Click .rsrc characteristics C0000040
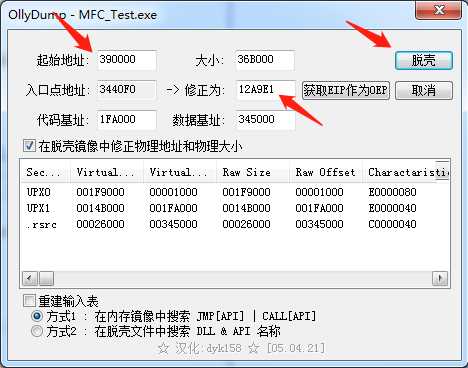Image resolution: width=468 pixels, height=368 pixels. click(392, 224)
